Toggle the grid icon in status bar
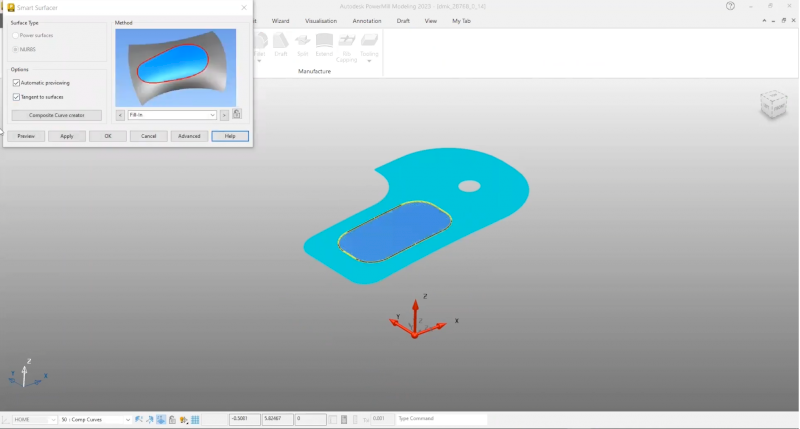This screenshot has width=800, height=429. [195, 420]
